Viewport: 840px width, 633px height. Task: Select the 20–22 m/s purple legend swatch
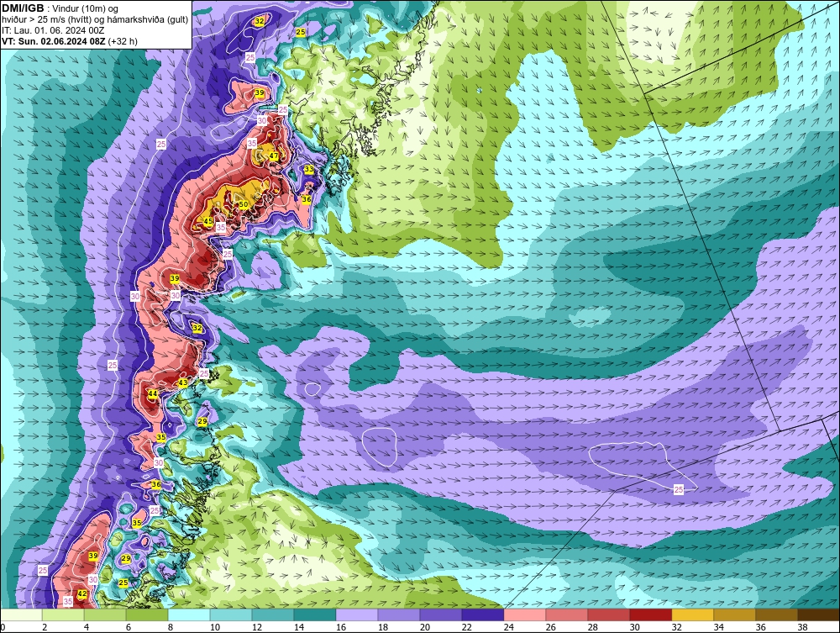[x=441, y=615]
